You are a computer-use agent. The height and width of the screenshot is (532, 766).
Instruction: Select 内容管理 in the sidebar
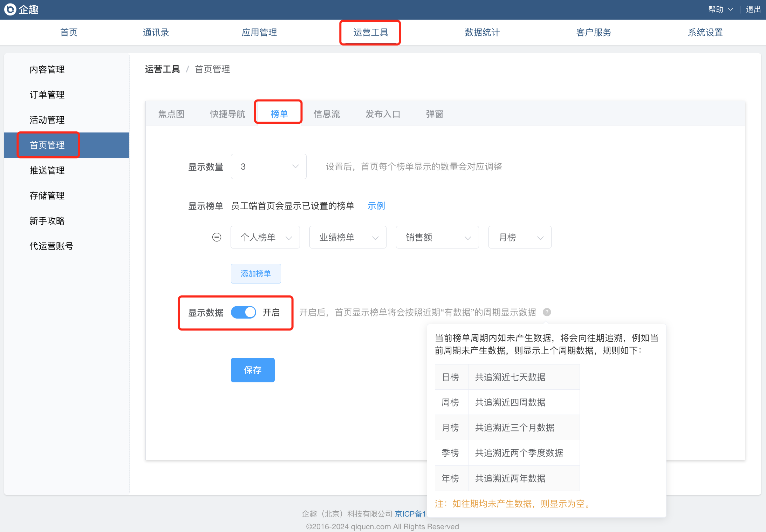47,69
